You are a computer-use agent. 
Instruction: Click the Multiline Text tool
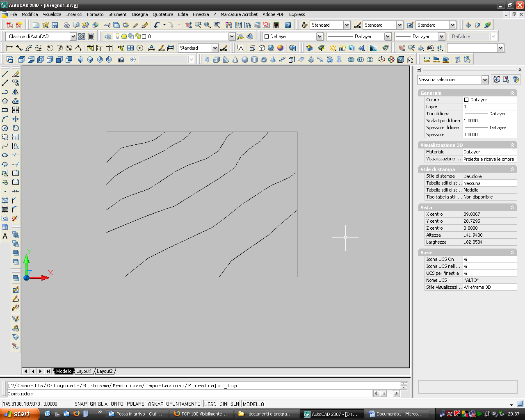[5, 236]
